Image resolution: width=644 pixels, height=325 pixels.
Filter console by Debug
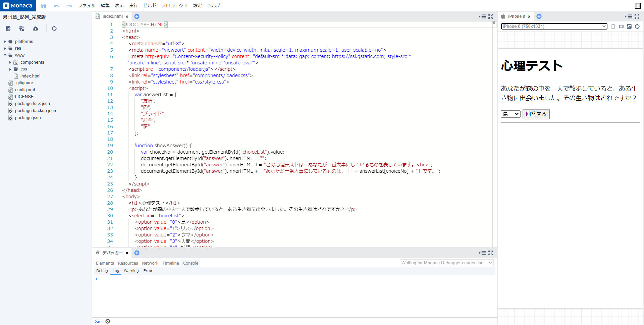tap(102, 271)
